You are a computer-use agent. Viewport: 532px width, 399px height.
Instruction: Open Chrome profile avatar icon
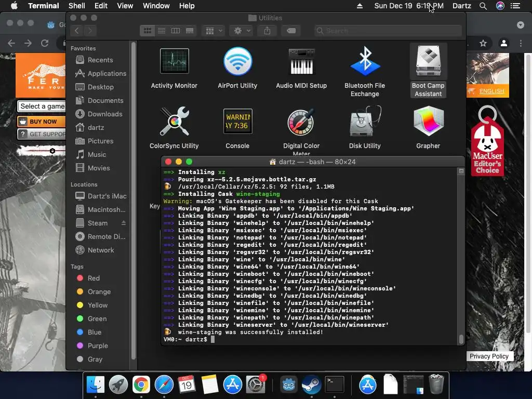(x=504, y=43)
